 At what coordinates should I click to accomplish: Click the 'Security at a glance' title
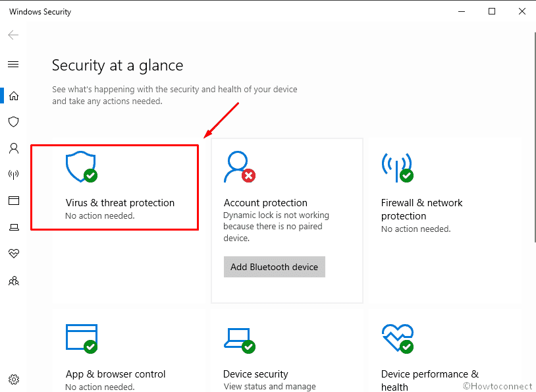(117, 65)
